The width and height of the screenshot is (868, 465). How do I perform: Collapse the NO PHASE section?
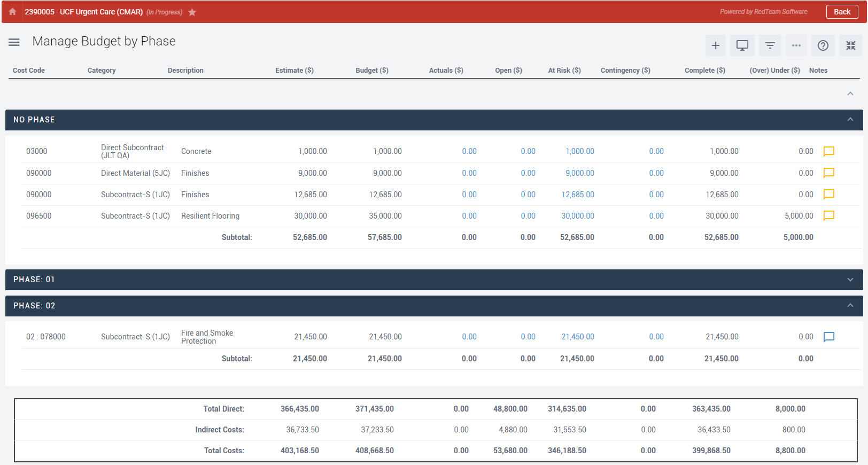(850, 120)
